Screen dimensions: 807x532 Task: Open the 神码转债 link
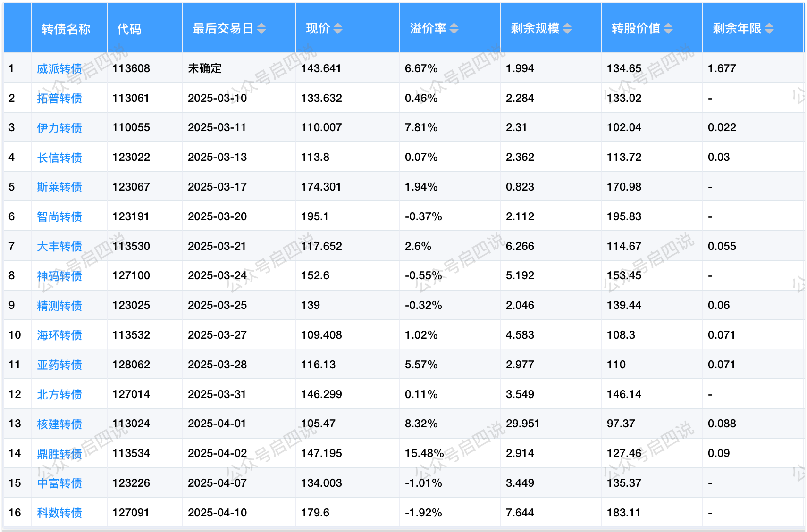click(x=59, y=276)
